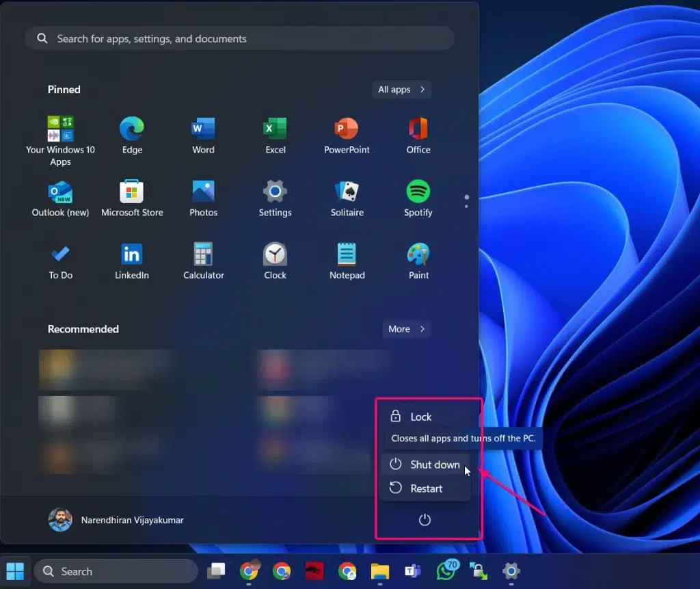
Task: Choose Shut down option
Action: [x=427, y=464]
